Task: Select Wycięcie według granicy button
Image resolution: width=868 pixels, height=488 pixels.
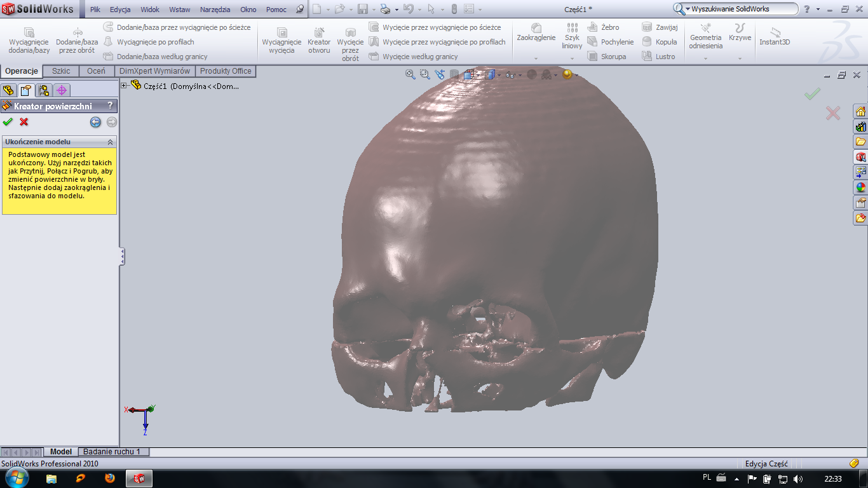Action: (413, 57)
